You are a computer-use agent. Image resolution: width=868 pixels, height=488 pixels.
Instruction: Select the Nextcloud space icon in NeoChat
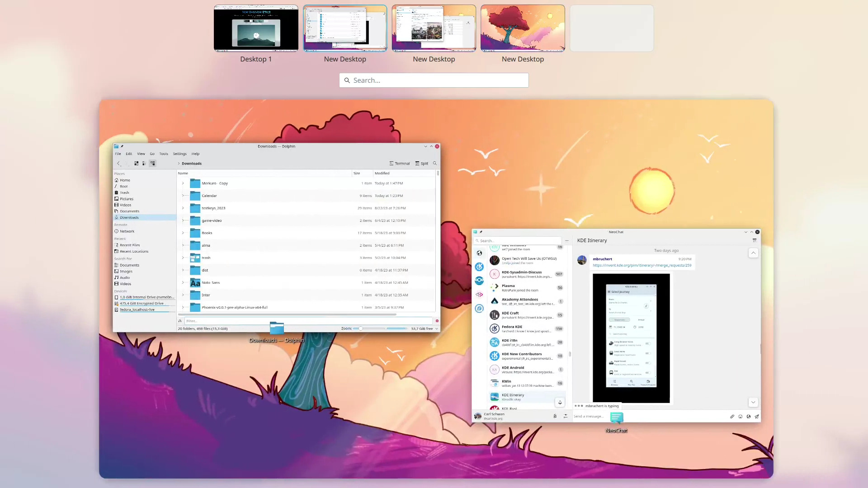(479, 281)
